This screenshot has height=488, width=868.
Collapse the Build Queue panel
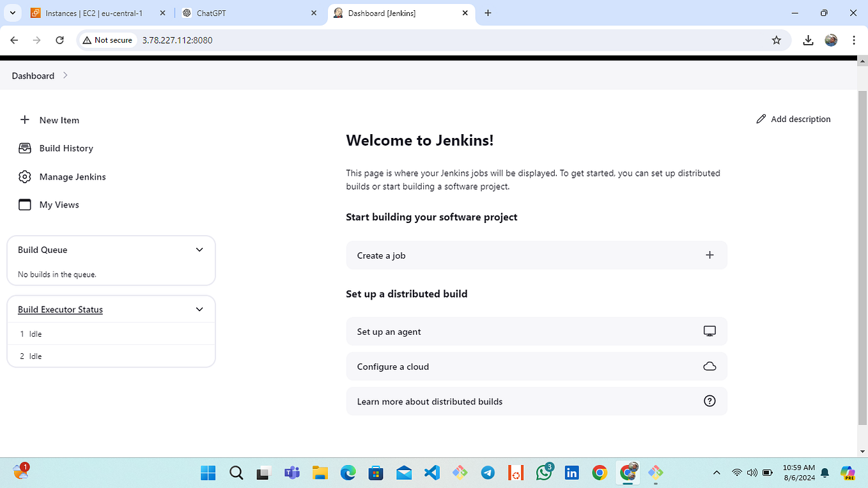click(199, 250)
